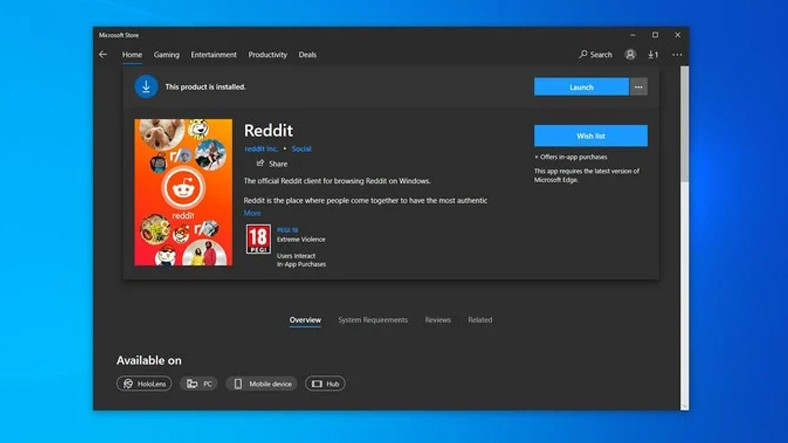This screenshot has height=443, width=788.
Task: Open more options next to Launch
Action: coord(638,87)
